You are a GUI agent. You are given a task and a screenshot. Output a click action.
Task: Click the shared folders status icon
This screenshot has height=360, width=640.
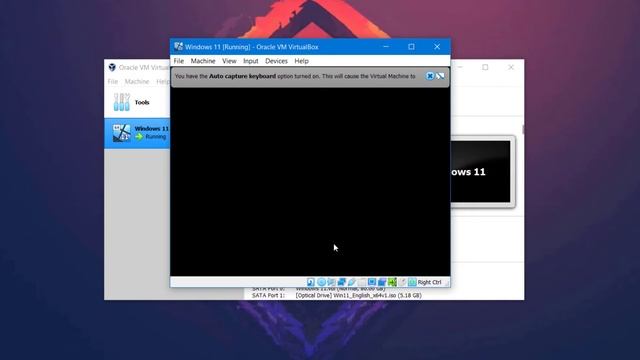point(362,282)
